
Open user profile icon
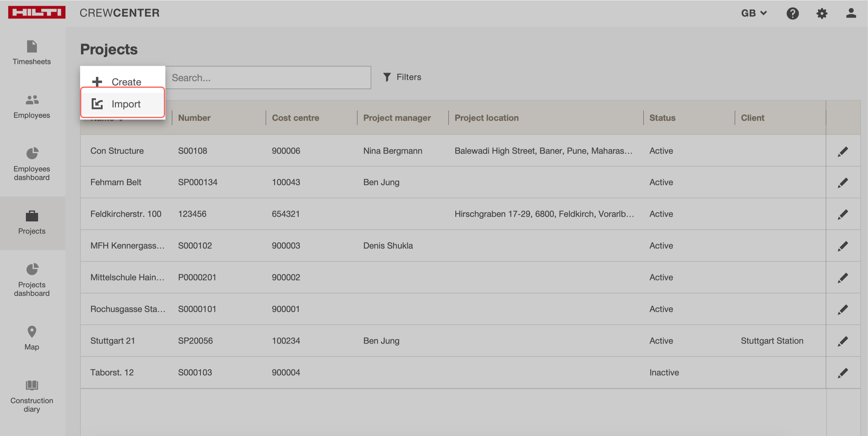click(850, 13)
